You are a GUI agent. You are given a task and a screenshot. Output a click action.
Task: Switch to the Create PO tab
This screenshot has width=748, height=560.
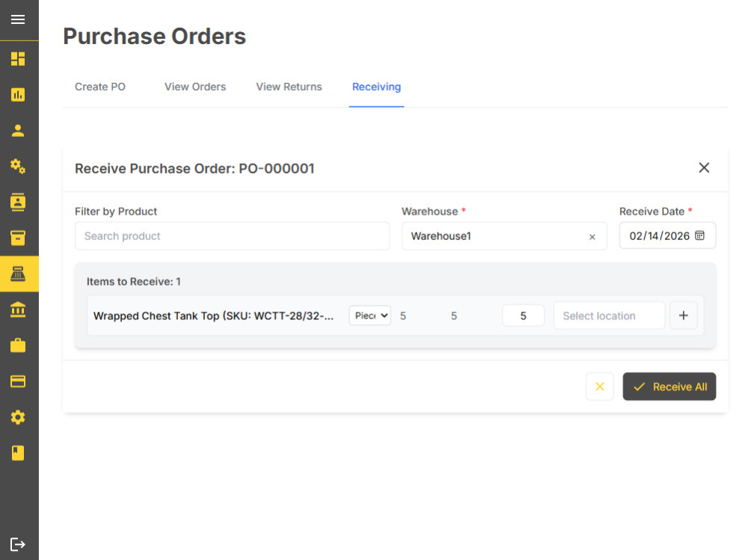pyautogui.click(x=100, y=87)
